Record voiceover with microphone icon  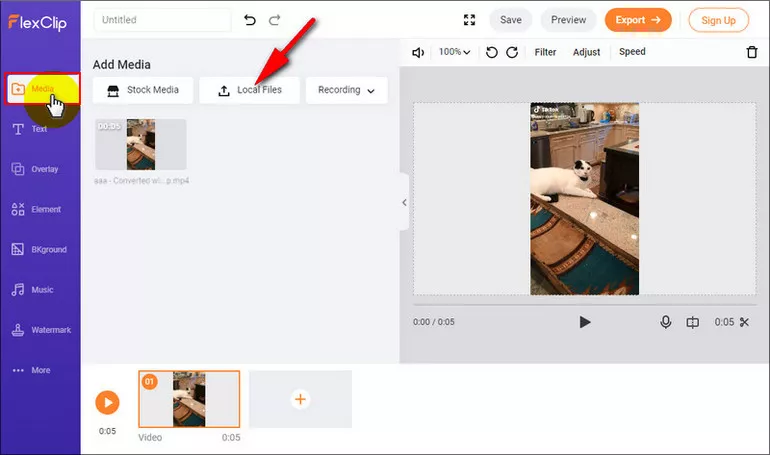(665, 322)
